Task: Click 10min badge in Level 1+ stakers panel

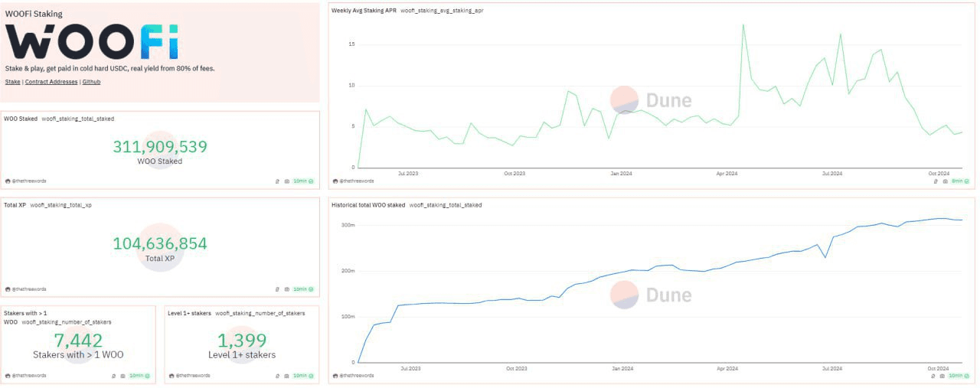Action: click(303, 376)
